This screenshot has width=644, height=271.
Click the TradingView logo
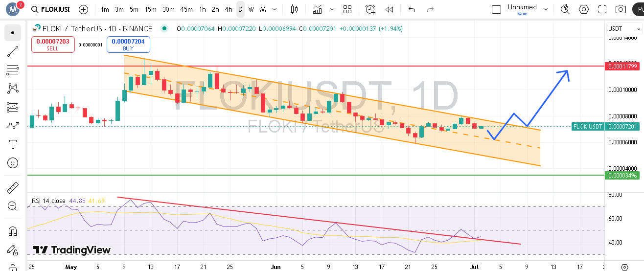(x=72, y=250)
